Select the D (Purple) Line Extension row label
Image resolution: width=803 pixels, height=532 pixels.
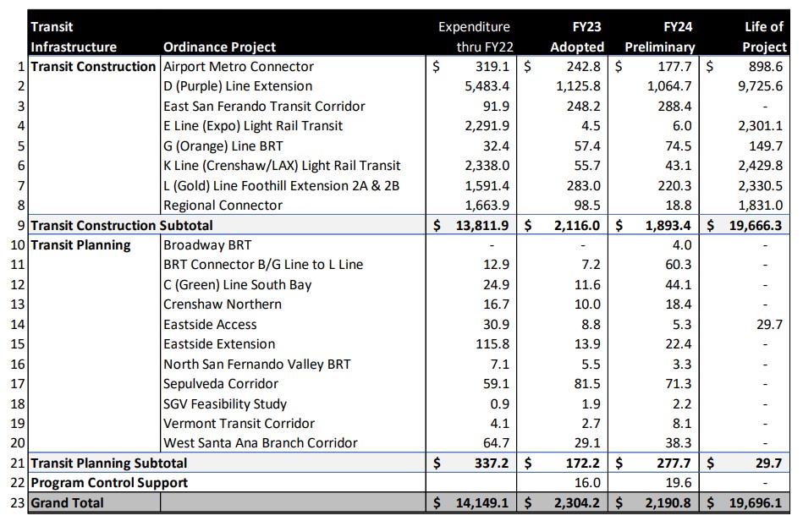(x=238, y=86)
